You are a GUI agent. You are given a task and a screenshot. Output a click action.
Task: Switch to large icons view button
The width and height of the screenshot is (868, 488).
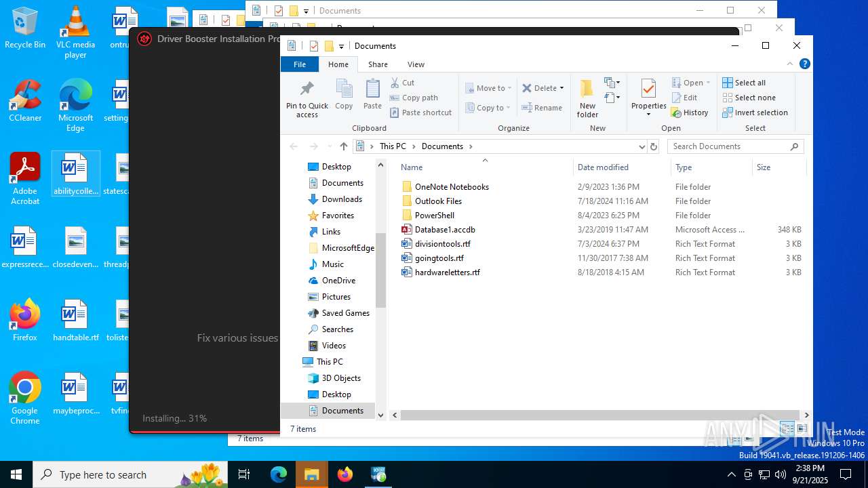coord(802,428)
